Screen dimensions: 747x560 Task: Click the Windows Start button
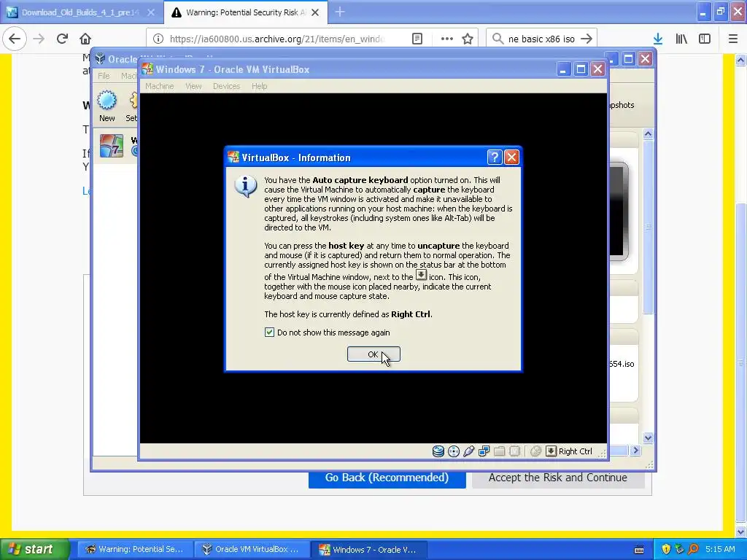tap(35, 549)
